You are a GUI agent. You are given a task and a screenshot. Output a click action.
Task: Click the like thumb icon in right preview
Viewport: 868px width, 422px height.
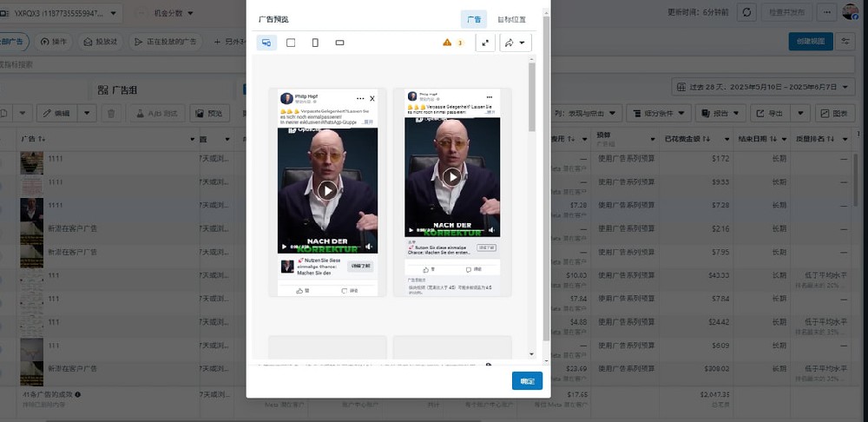(x=425, y=270)
